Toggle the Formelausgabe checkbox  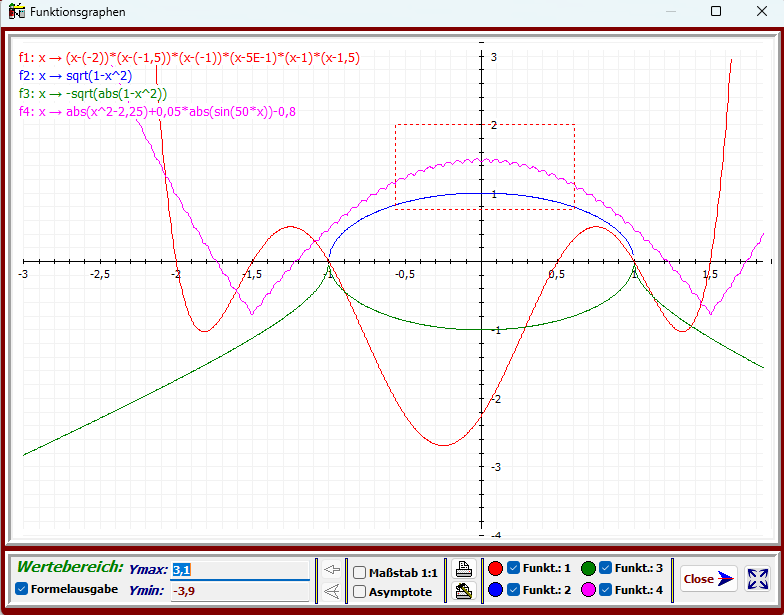click(22, 589)
